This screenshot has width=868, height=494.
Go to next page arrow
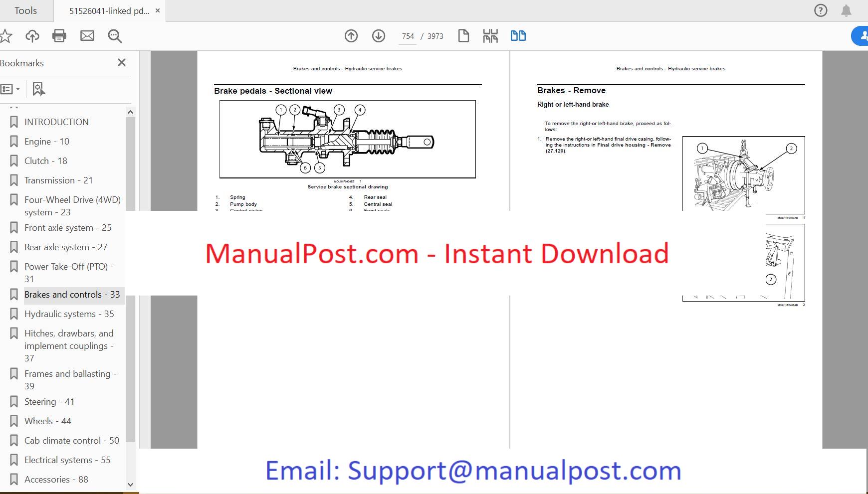click(379, 36)
